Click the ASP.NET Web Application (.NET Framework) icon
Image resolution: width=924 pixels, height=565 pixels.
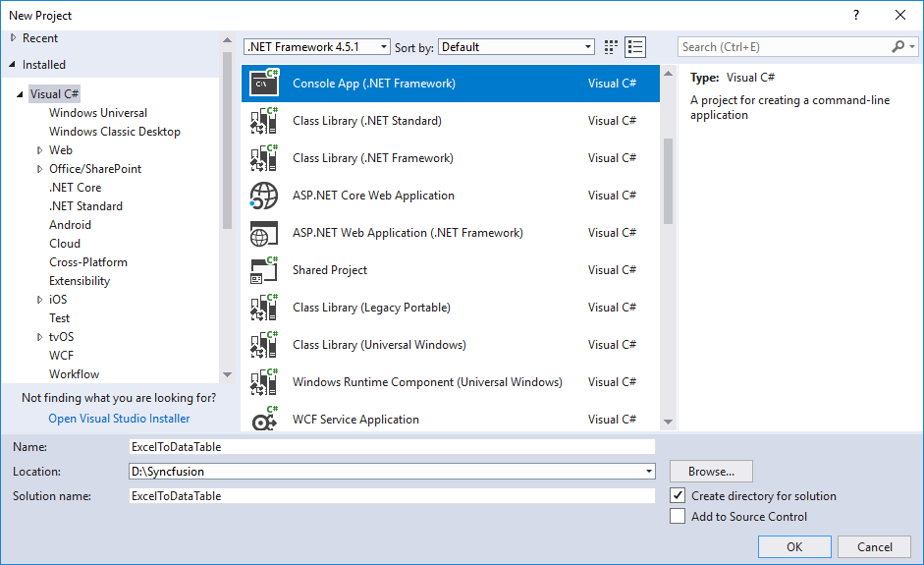tap(264, 232)
